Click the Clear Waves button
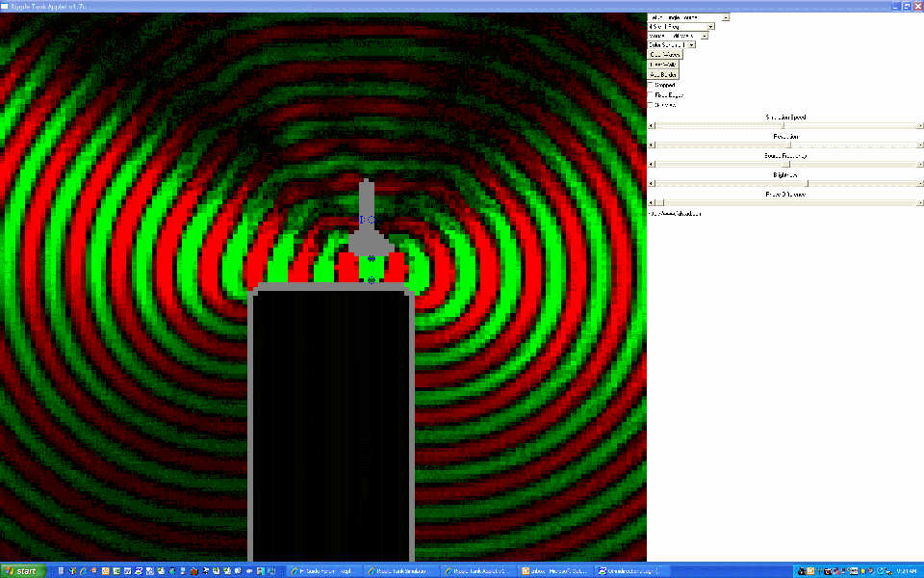 click(x=665, y=54)
